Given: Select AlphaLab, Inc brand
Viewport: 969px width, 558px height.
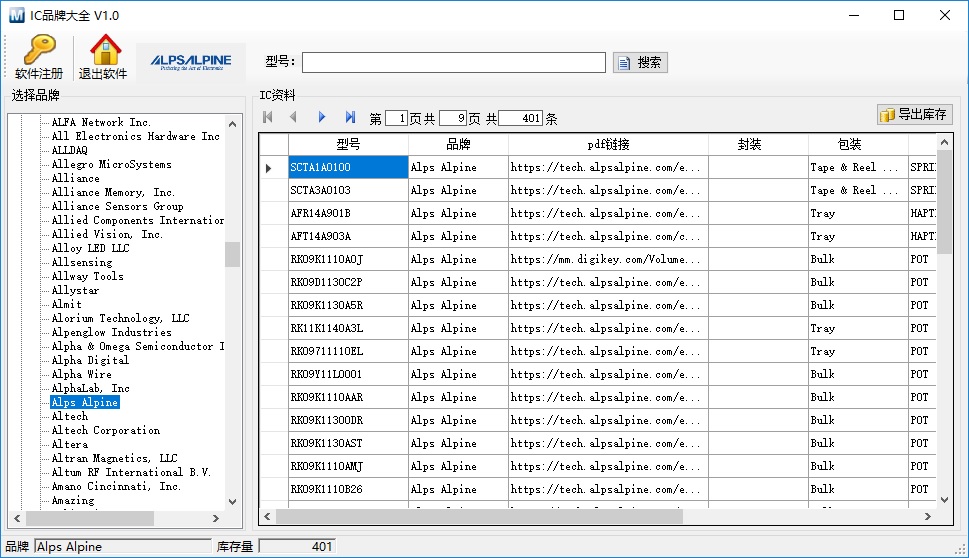Looking at the screenshot, I should coord(90,388).
